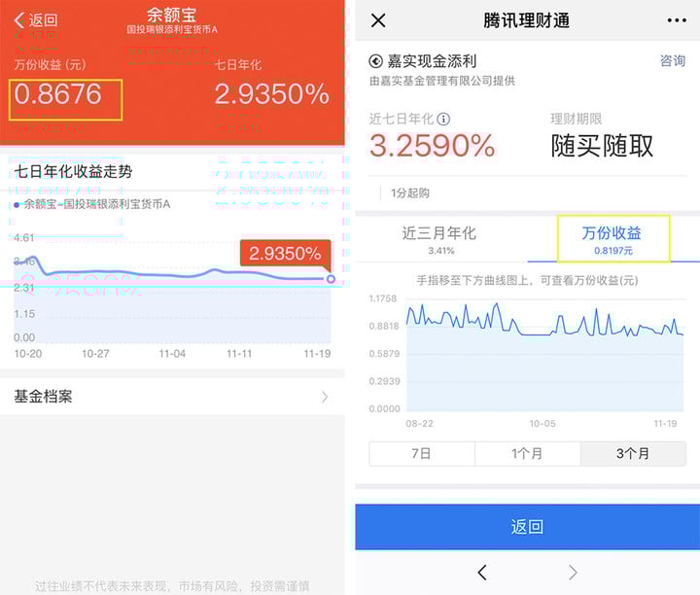Tap the circled arrow icon beside 嘉实现金添利
700x595 pixels.
(376, 61)
